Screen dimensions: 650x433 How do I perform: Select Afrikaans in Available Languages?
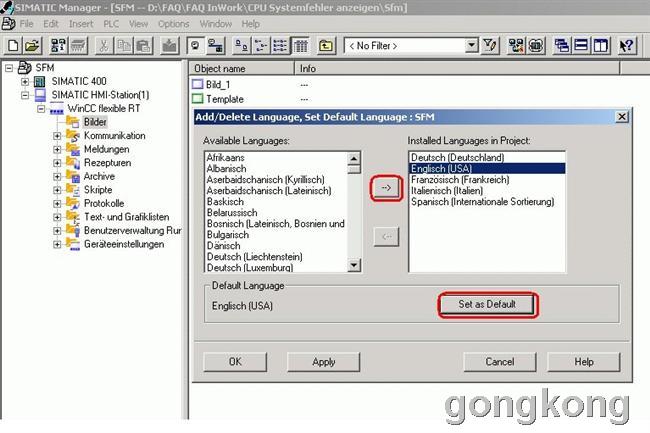[226, 158]
